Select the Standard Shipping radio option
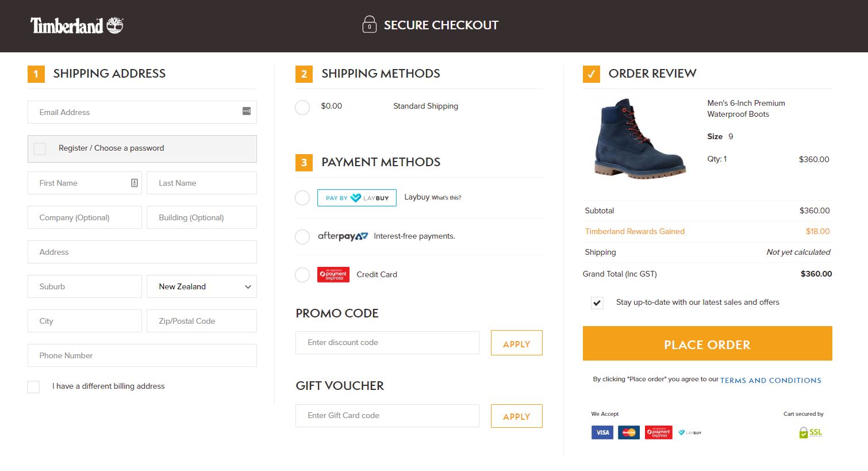 [302, 108]
